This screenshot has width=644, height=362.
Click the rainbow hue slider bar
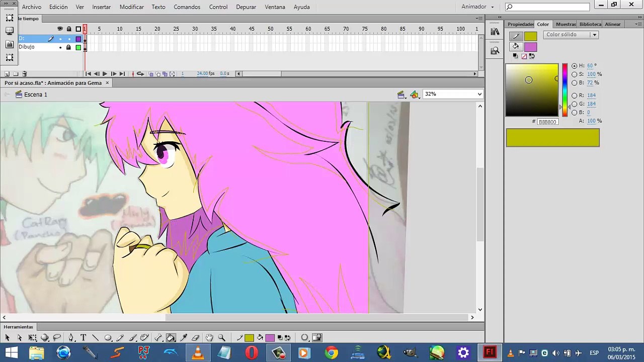tap(565, 90)
